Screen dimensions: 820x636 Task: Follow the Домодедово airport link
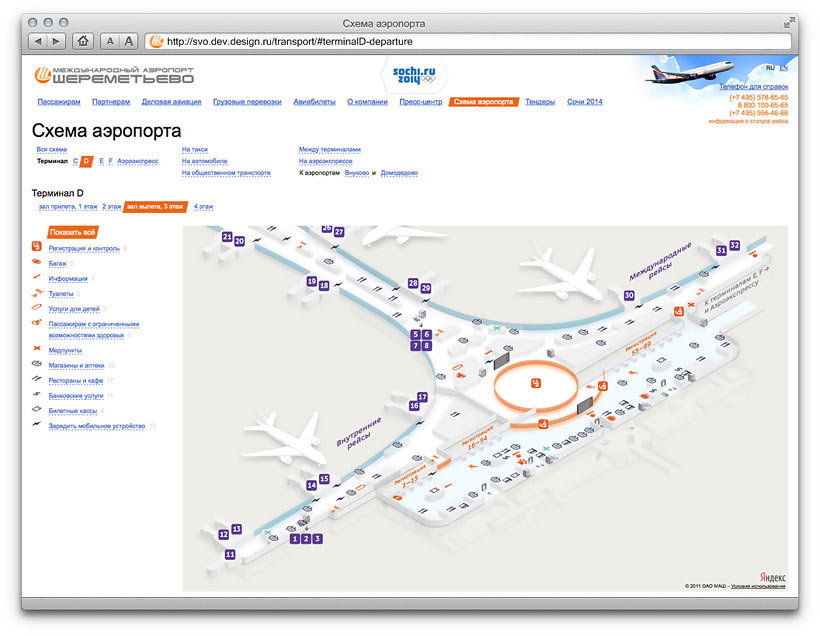(399, 173)
